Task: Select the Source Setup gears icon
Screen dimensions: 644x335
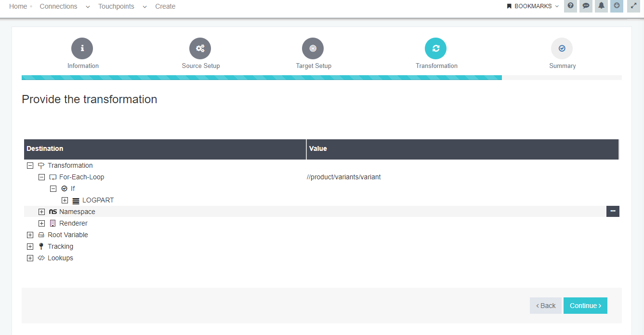Action: (200, 48)
